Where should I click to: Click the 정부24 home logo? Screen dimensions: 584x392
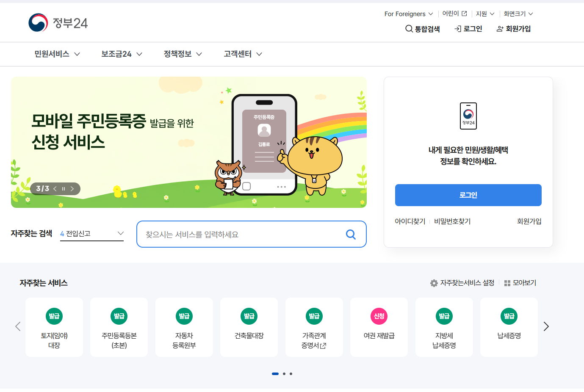point(58,22)
